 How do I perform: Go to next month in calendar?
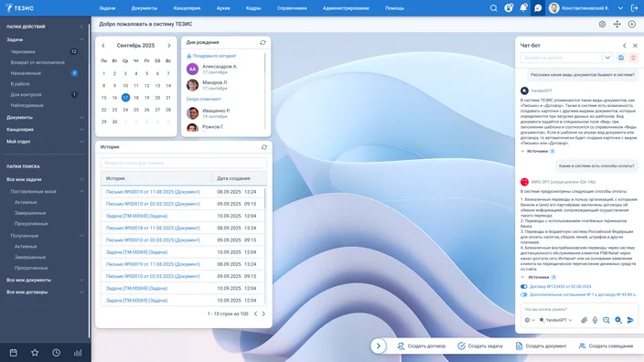[x=169, y=46]
